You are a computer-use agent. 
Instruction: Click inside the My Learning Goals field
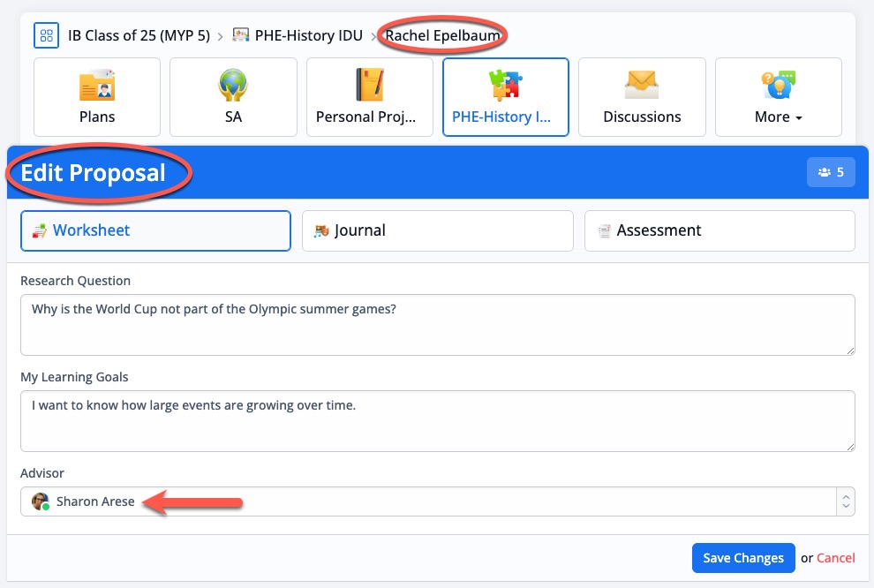coord(437,421)
